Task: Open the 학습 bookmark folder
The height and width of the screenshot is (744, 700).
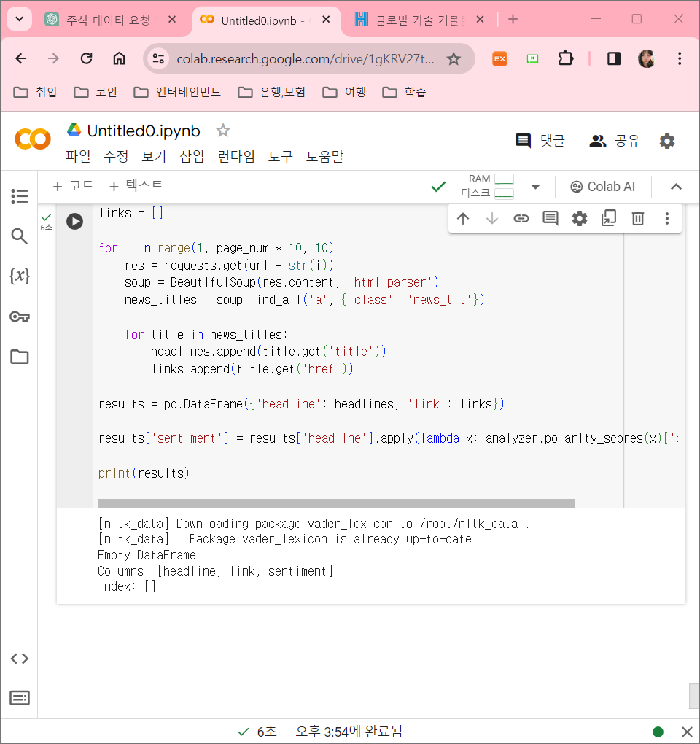Action: point(404,92)
